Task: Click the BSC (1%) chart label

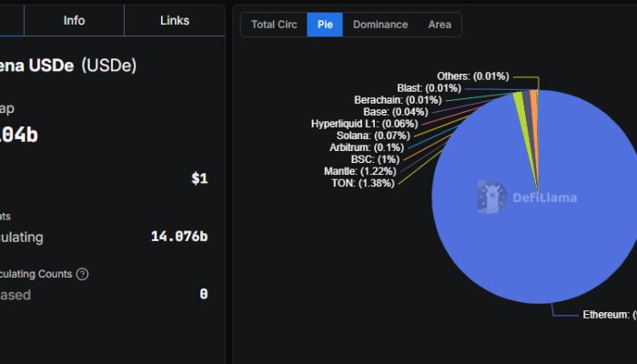Action: click(369, 159)
